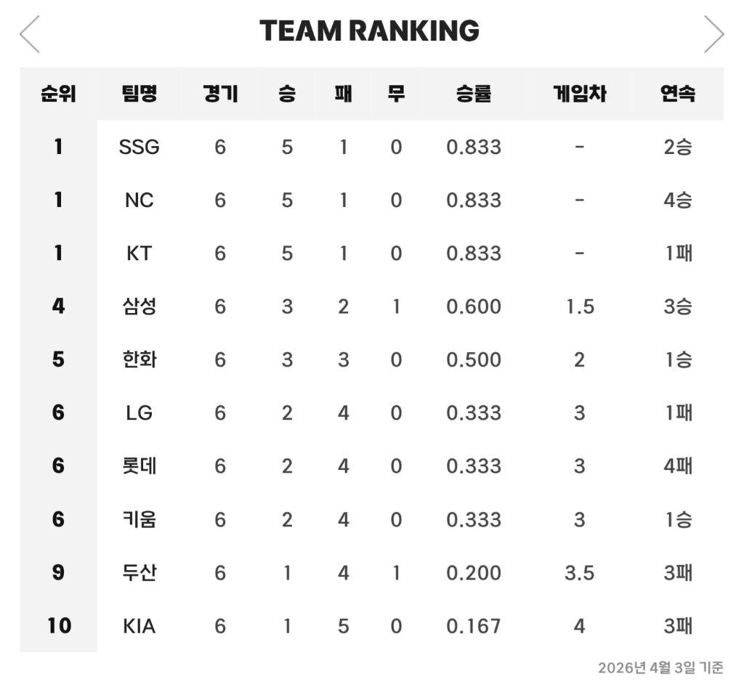
Task: Select the SSG team name
Action: pyautogui.click(x=139, y=147)
